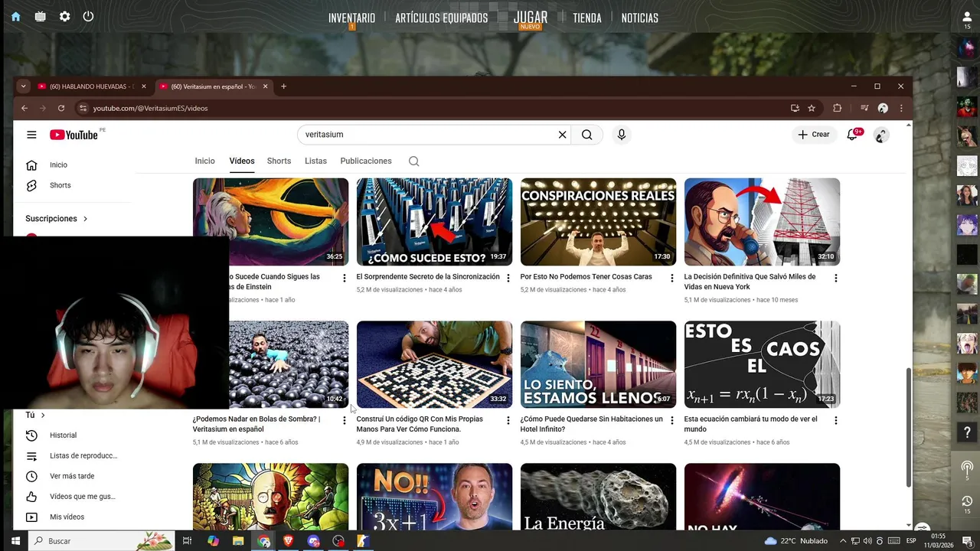This screenshot has height=551, width=980.
Task: Open the game client TV icon
Action: [41, 16]
